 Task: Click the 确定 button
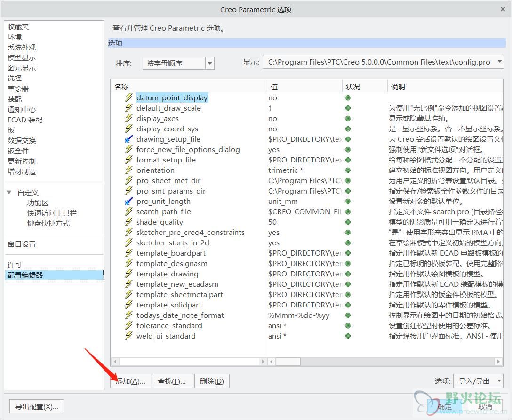[444, 407]
